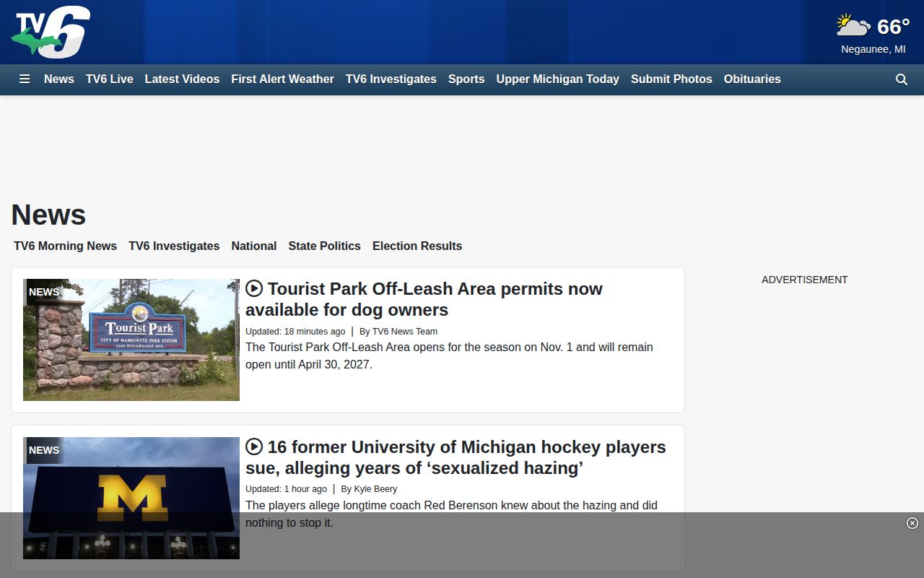
Task: Click the Tourist Park story summary text
Action: click(x=449, y=355)
